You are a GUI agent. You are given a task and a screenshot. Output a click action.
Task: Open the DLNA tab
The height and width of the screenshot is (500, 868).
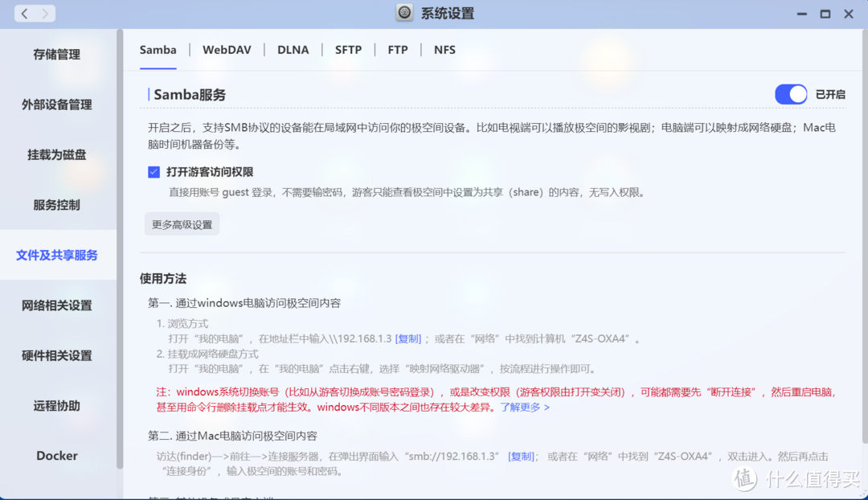tap(293, 50)
